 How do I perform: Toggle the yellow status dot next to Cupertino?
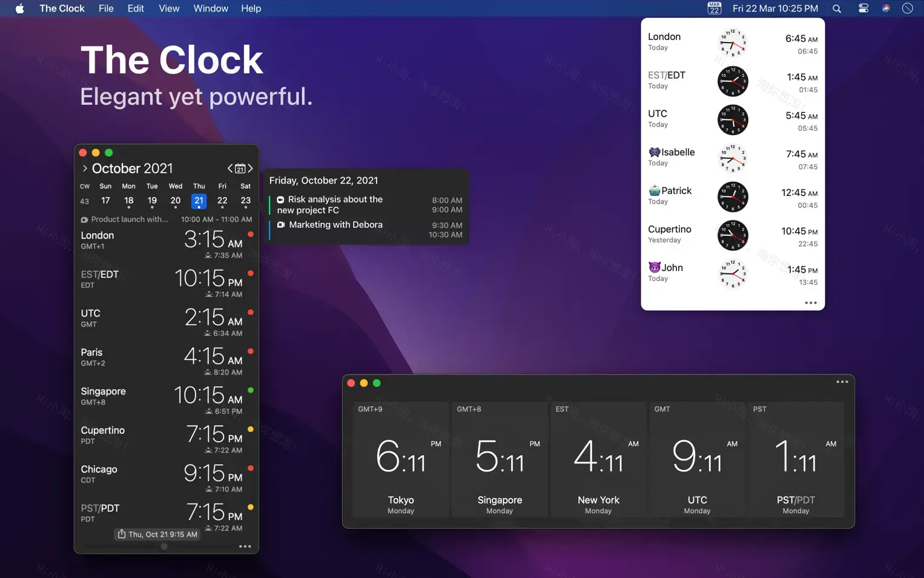coord(250,428)
